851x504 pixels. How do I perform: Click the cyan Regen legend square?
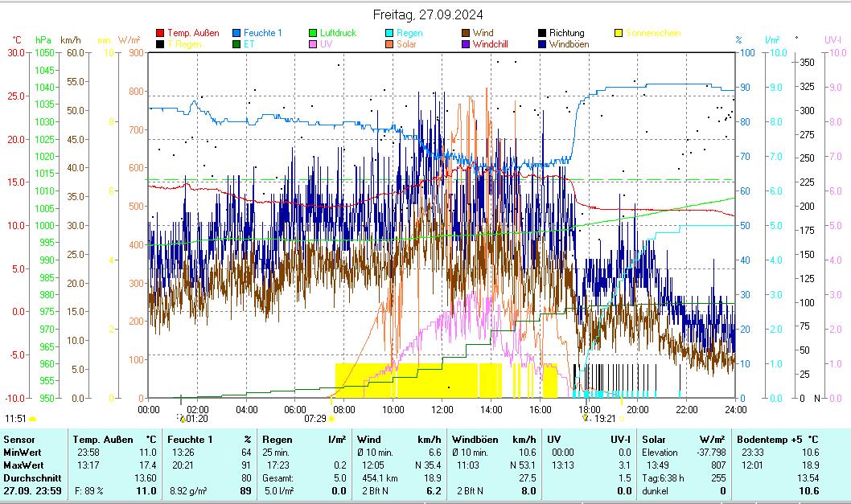click(x=389, y=34)
